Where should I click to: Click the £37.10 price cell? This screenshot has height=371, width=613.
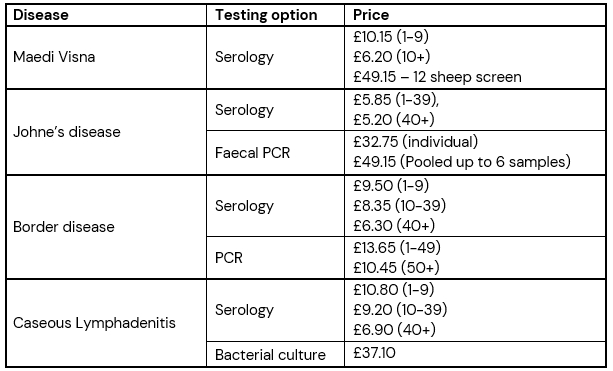click(x=475, y=354)
